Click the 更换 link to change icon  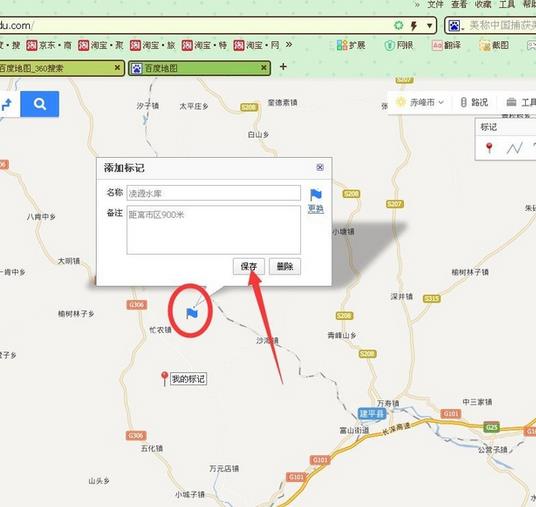(x=316, y=209)
